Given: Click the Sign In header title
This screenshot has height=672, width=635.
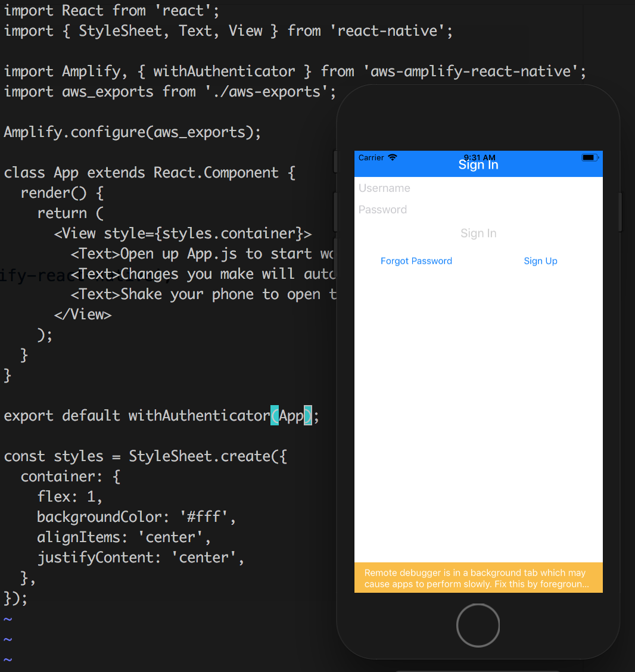Looking at the screenshot, I should pos(478,165).
